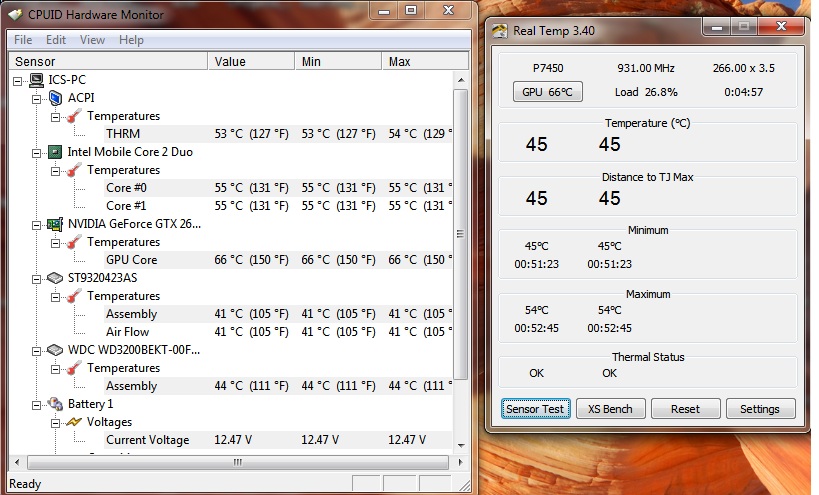This screenshot has width=819, height=495.
Task: Maximize the CPUID Hardware Monitor window
Action: (x=411, y=10)
